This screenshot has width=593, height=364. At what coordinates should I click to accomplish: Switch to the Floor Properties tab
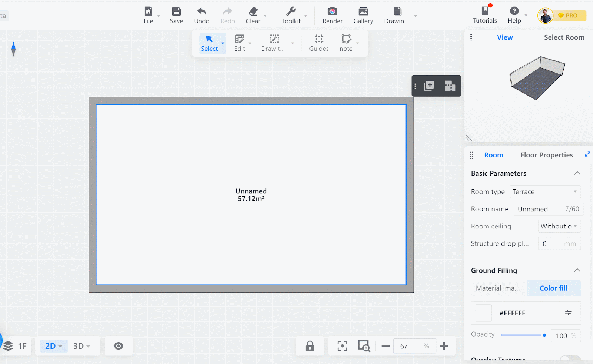pyautogui.click(x=546, y=155)
